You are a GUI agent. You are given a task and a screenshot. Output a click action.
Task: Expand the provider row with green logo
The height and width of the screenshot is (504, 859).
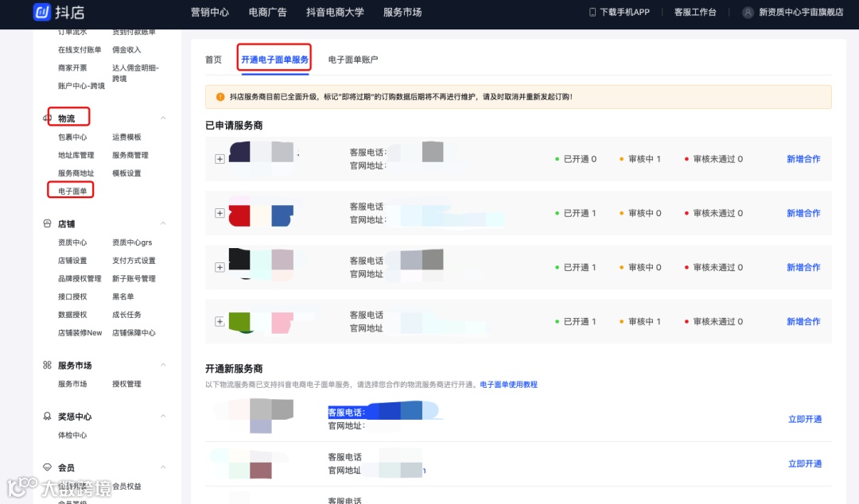tap(220, 322)
